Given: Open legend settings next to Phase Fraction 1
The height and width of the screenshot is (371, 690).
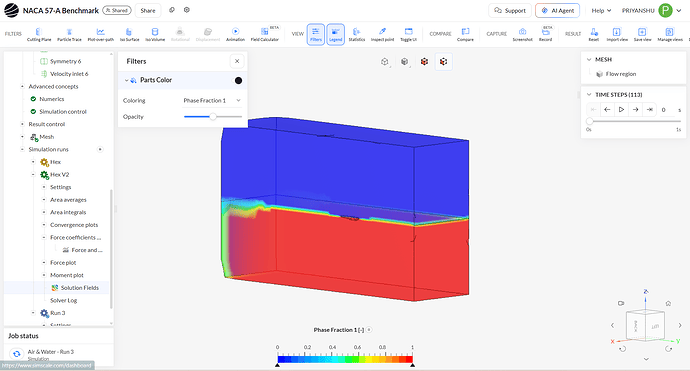Looking at the screenshot, I should click(x=369, y=330).
